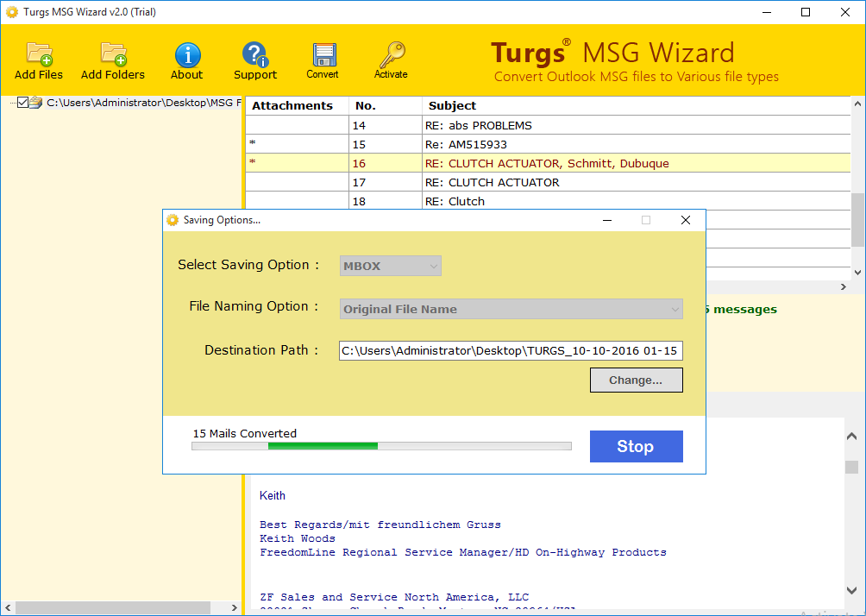Image resolution: width=866 pixels, height=616 pixels.
Task: Open the Original File Name dropdown
Action: pyautogui.click(x=511, y=309)
